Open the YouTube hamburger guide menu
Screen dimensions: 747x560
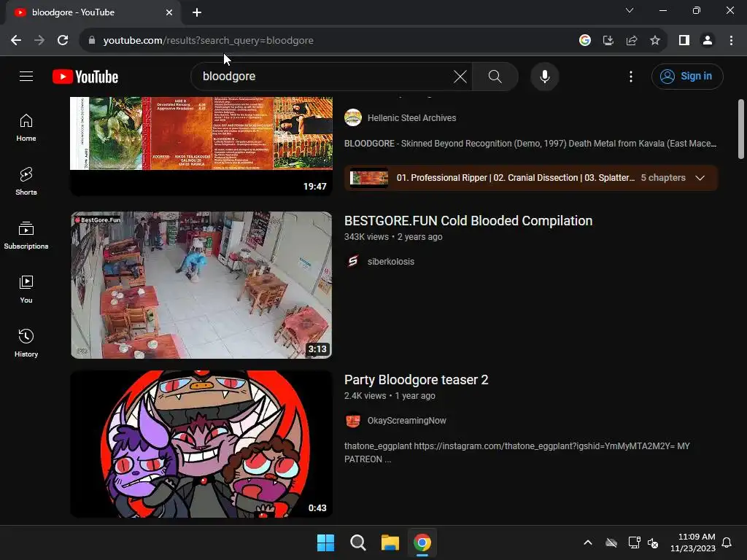(x=26, y=76)
